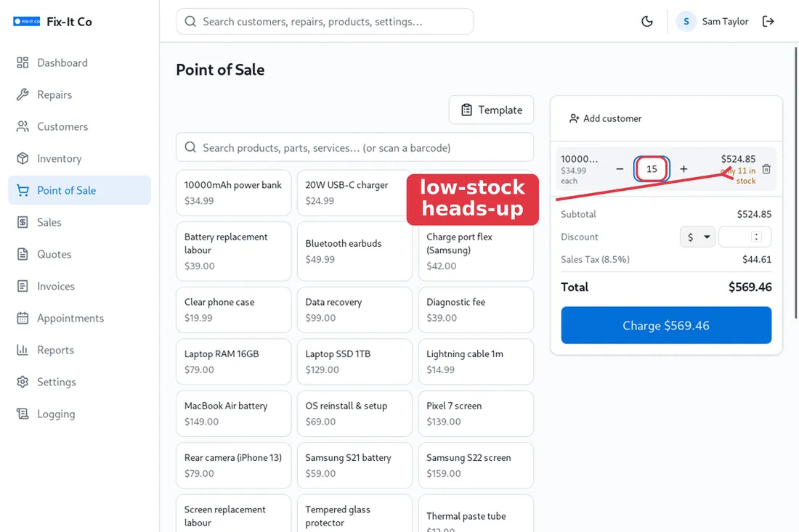The image size is (799, 532).
Task: Go to Customers page
Action: 79,127
